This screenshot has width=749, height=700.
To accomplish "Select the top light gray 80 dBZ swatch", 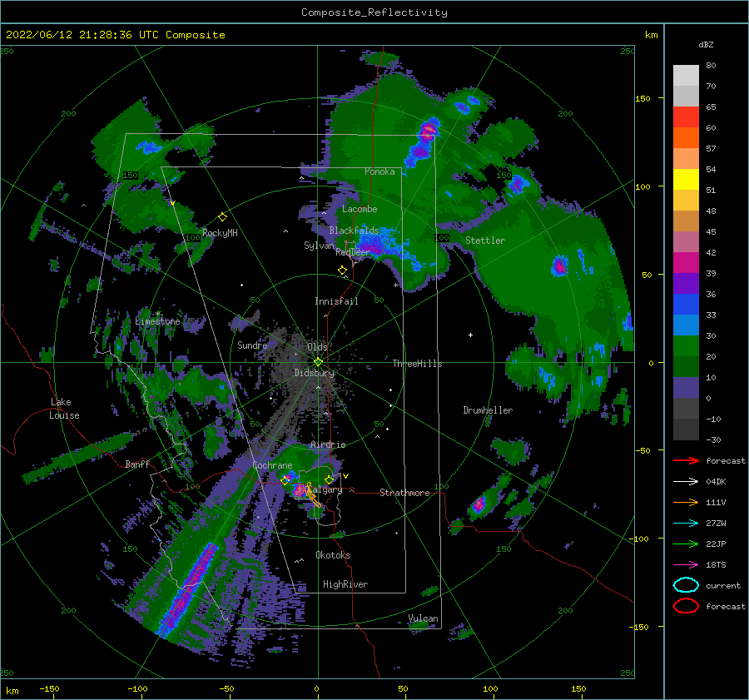I will (x=686, y=76).
